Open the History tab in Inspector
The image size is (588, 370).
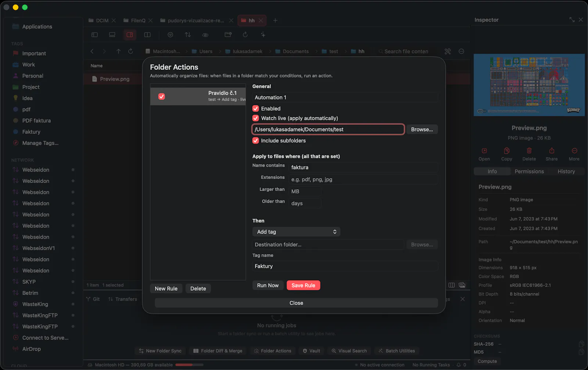click(x=566, y=172)
